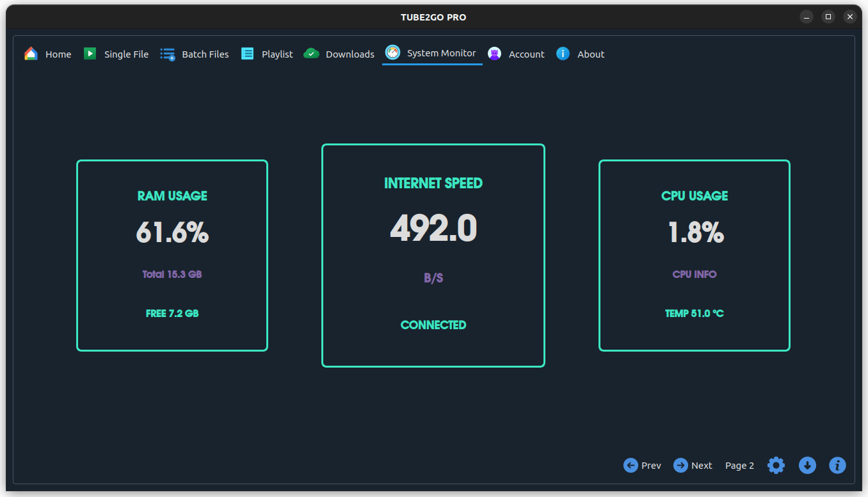
Task: Click the RAM USAGE heading
Action: 172,196
